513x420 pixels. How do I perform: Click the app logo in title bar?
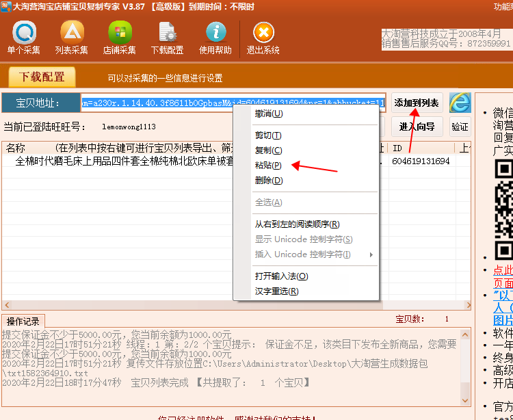tap(5, 7)
